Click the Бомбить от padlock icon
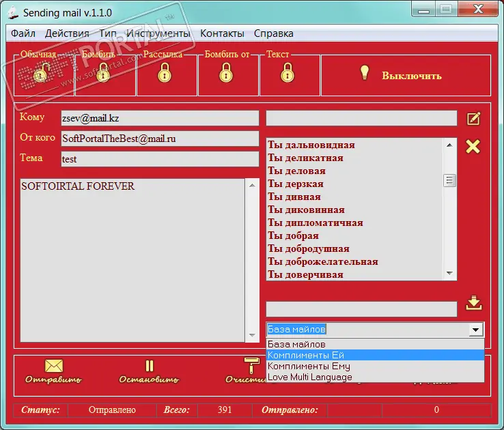The image size is (504, 430). 226,72
